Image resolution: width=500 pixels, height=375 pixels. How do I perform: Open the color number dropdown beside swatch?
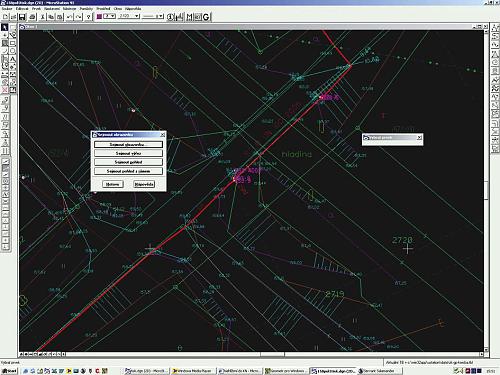coord(109,16)
